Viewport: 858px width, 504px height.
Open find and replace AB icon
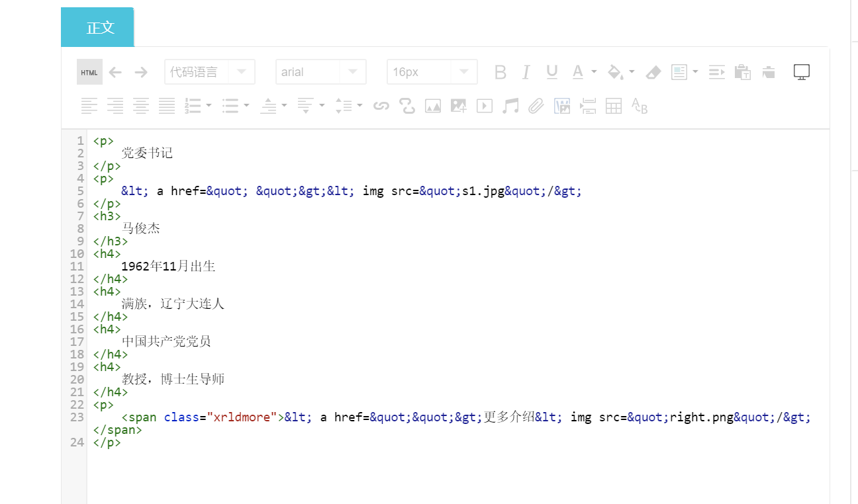(640, 105)
